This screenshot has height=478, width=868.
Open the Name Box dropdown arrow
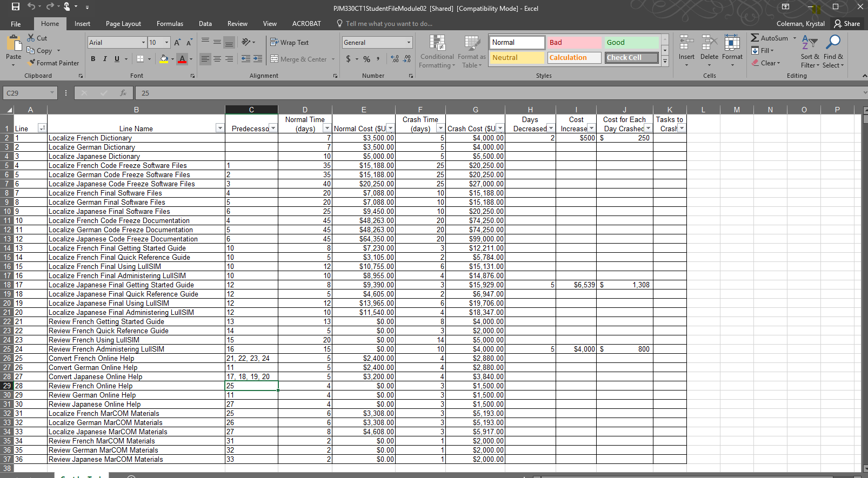pyautogui.click(x=52, y=93)
